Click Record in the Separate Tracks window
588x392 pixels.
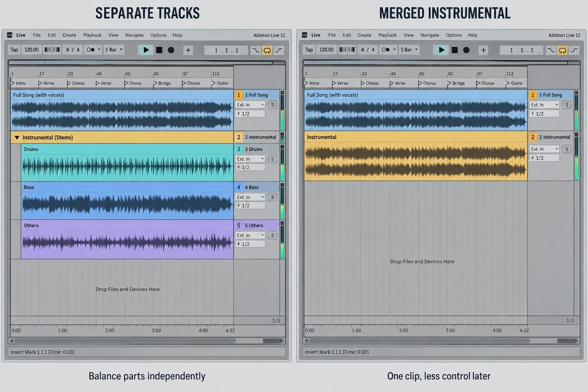(171, 50)
